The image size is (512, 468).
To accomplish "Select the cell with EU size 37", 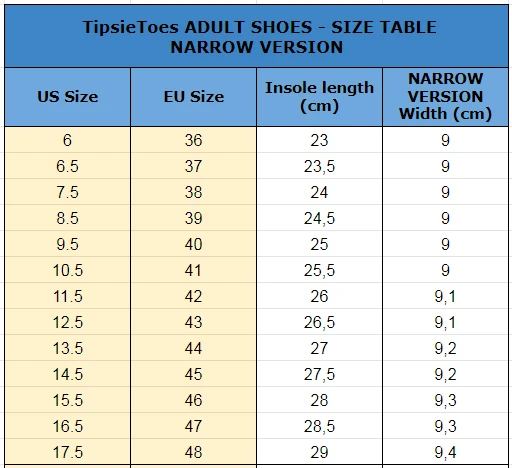I will pos(194,166).
